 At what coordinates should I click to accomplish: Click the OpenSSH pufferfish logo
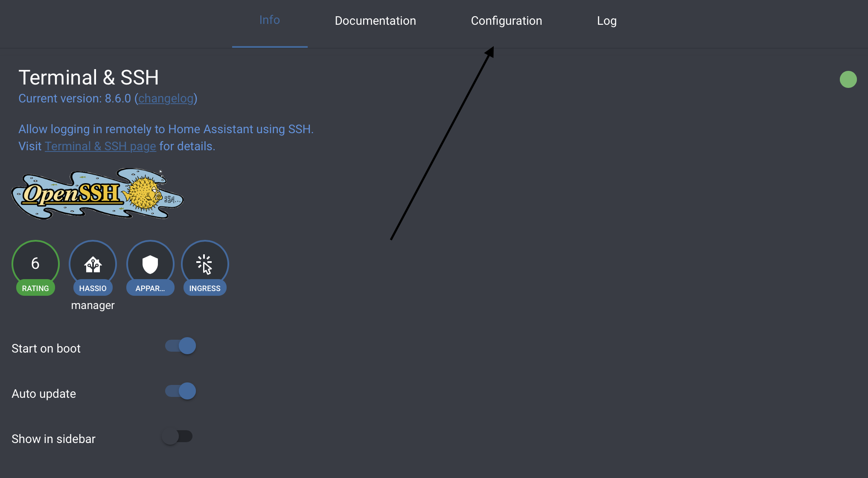[x=98, y=194]
